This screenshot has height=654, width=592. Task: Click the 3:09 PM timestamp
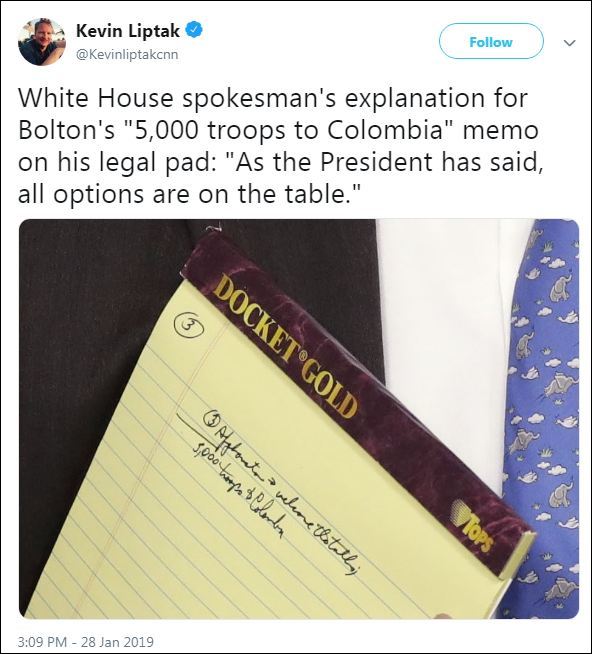41,641
